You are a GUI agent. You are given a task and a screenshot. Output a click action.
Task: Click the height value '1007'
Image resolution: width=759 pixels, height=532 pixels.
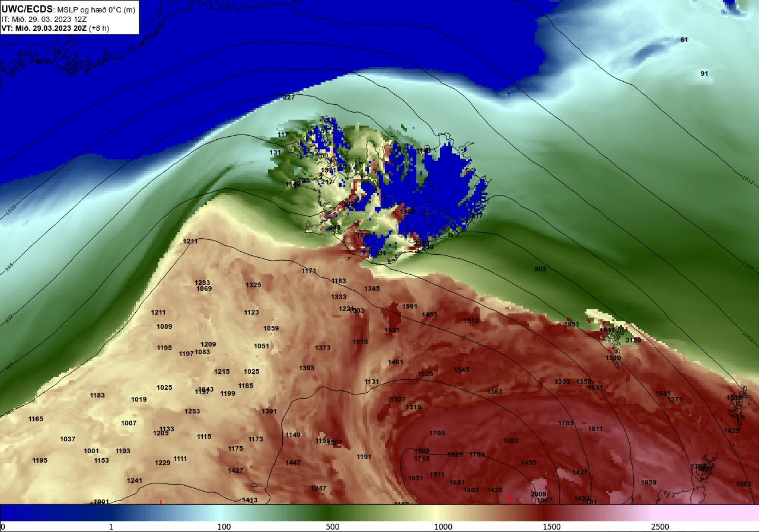click(x=129, y=423)
